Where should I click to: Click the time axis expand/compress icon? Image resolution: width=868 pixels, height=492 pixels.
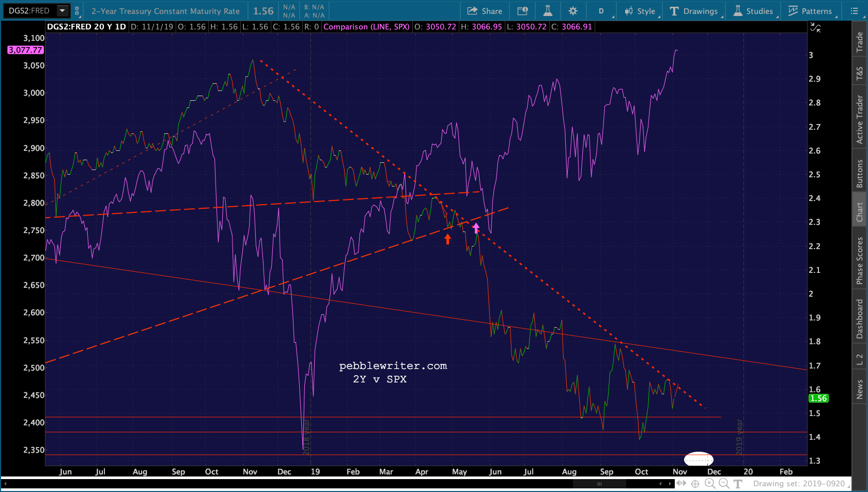681,484
